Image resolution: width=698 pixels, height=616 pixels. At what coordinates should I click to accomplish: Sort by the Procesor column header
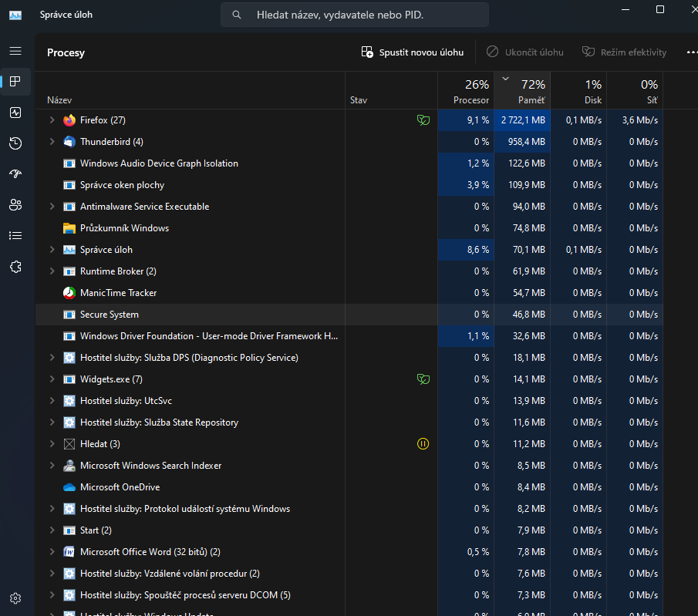point(466,92)
